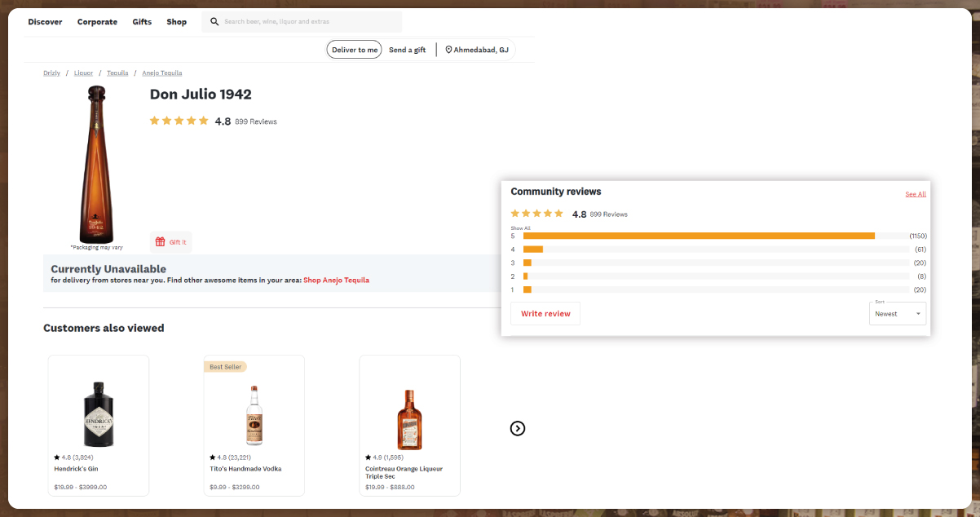Select the Send a gift option
The width and height of the screenshot is (980, 517).
coord(407,50)
